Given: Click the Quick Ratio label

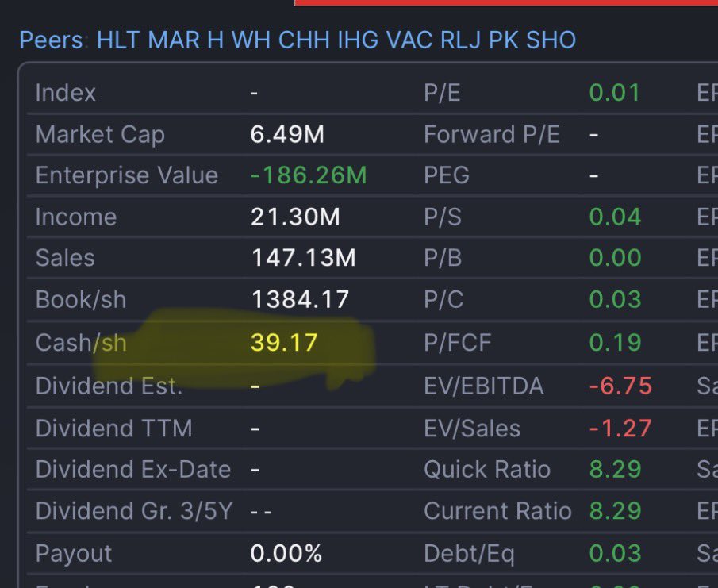Looking at the screenshot, I should [487, 470].
